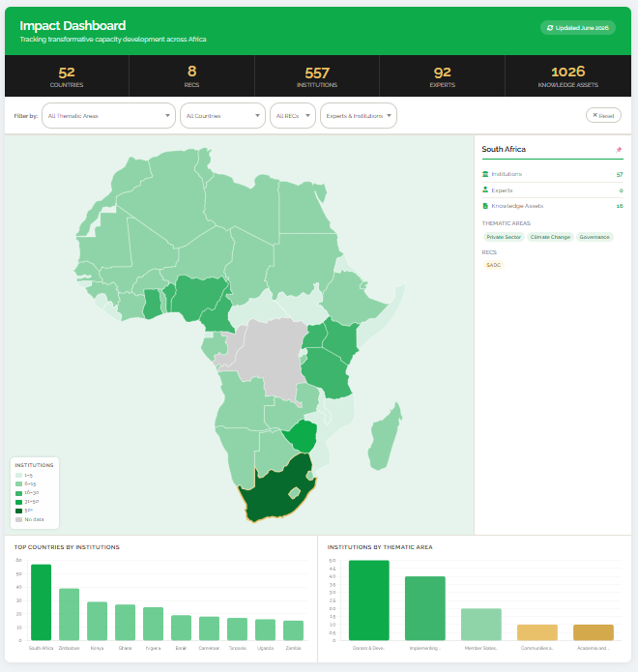Click the refresh icon in Updated June badge
The width and height of the screenshot is (638, 672).
pos(550,28)
